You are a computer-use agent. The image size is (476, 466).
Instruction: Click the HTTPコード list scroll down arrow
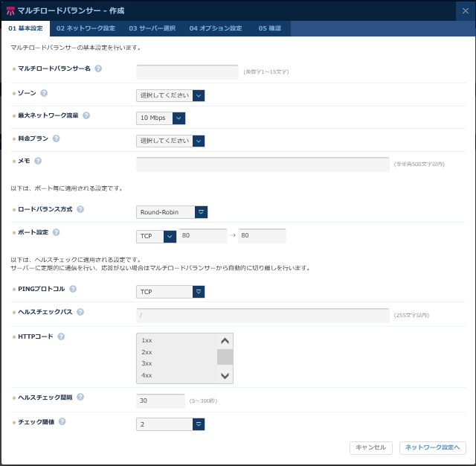(225, 376)
